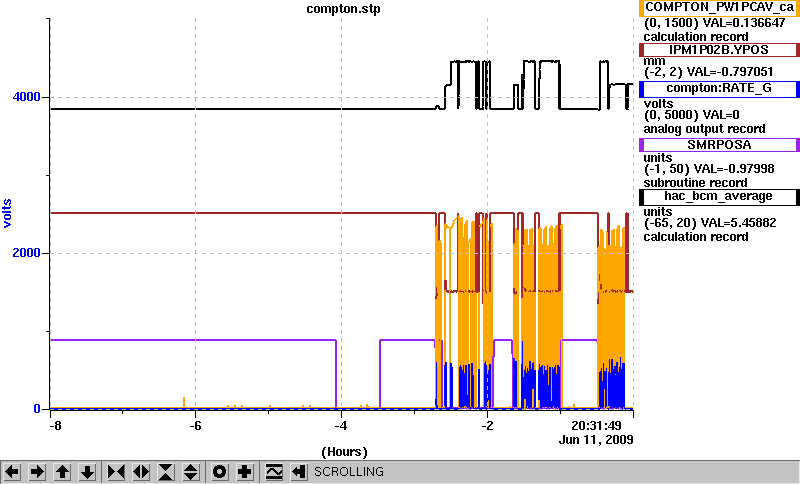Click the 20:31:49 timestamp label
This screenshot has height=484, width=800.
pyautogui.click(x=596, y=425)
